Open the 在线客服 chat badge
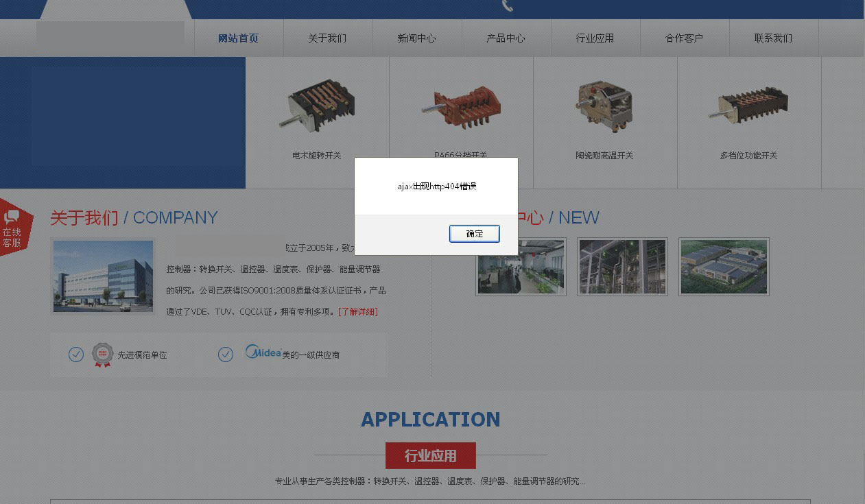865x504 pixels. [x=13, y=228]
